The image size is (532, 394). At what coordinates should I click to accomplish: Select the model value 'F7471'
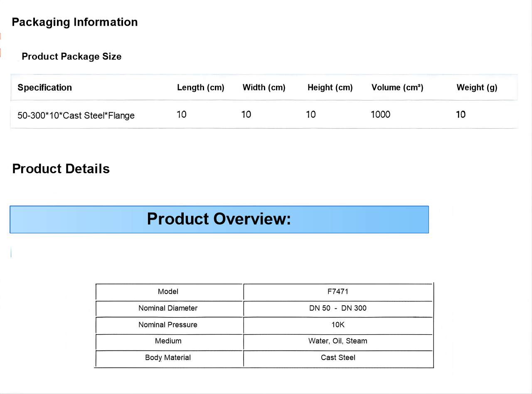(338, 292)
